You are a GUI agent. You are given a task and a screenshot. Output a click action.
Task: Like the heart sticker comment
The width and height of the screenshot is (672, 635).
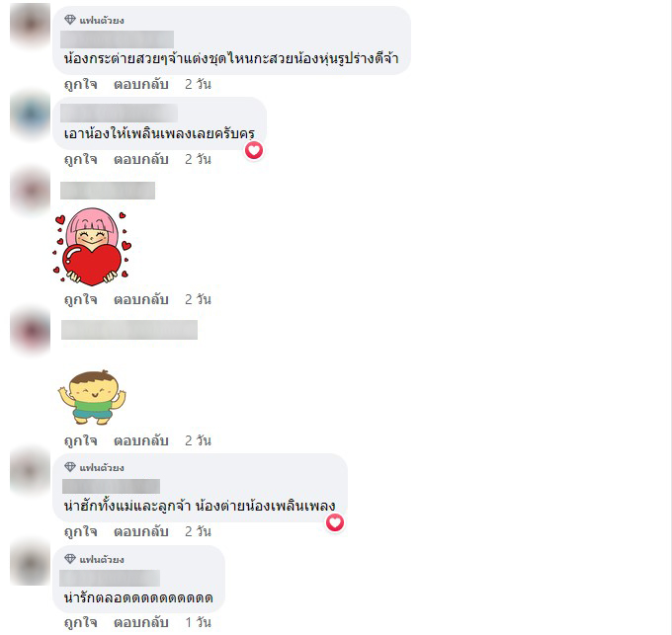tap(81, 299)
